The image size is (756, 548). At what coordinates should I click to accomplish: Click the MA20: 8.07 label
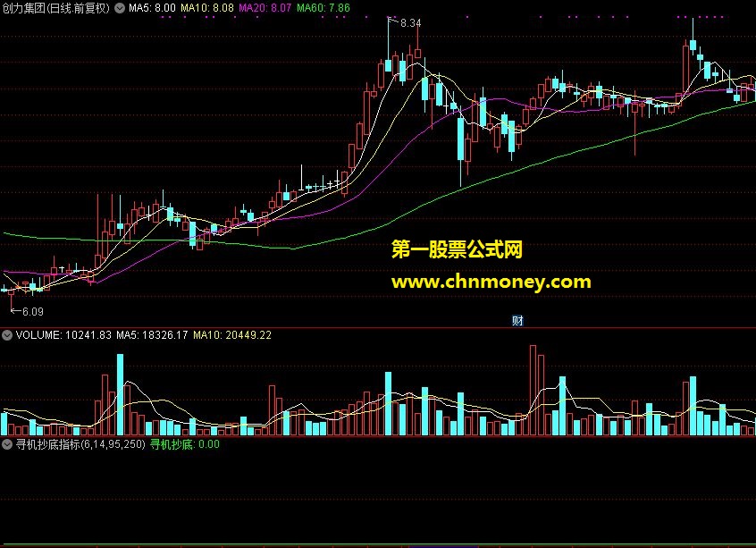[265, 8]
